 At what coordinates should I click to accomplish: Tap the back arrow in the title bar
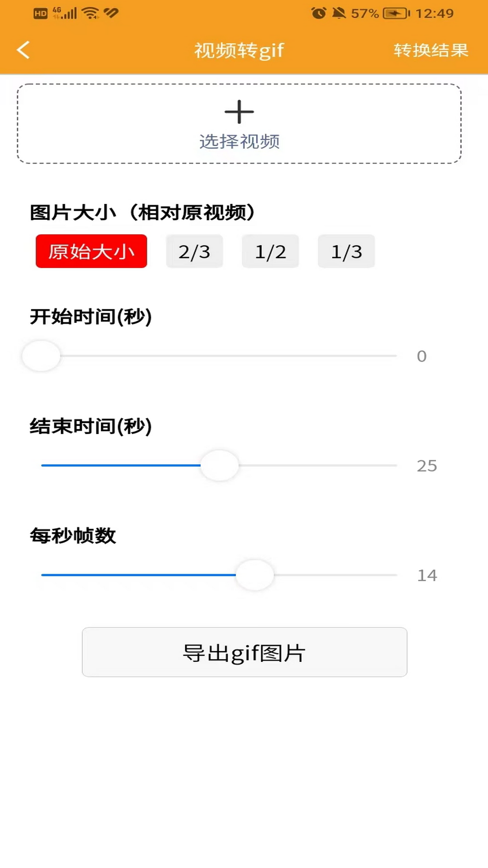23,50
